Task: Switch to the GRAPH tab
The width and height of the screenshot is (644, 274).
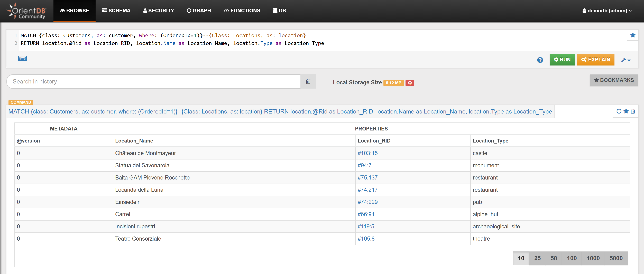Action: [199, 11]
